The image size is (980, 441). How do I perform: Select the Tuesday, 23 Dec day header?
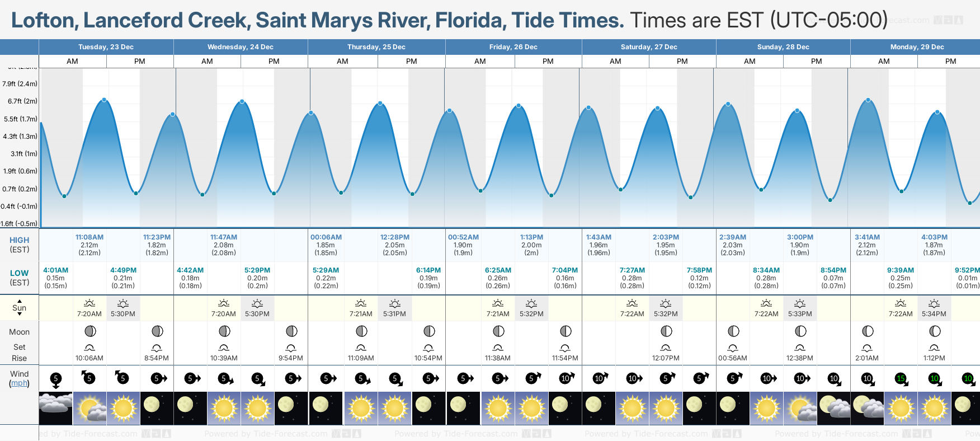click(106, 47)
